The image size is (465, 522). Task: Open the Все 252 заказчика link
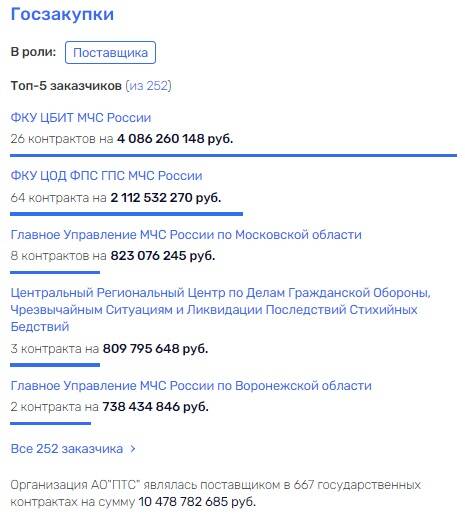click(67, 449)
